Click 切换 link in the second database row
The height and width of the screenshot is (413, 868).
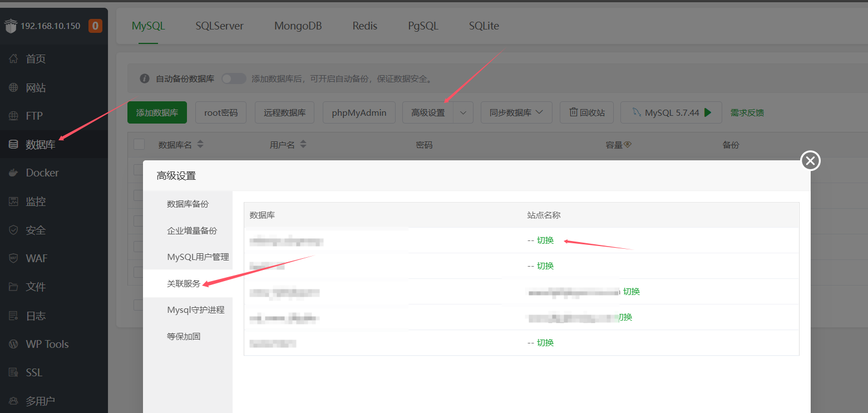[545, 266]
